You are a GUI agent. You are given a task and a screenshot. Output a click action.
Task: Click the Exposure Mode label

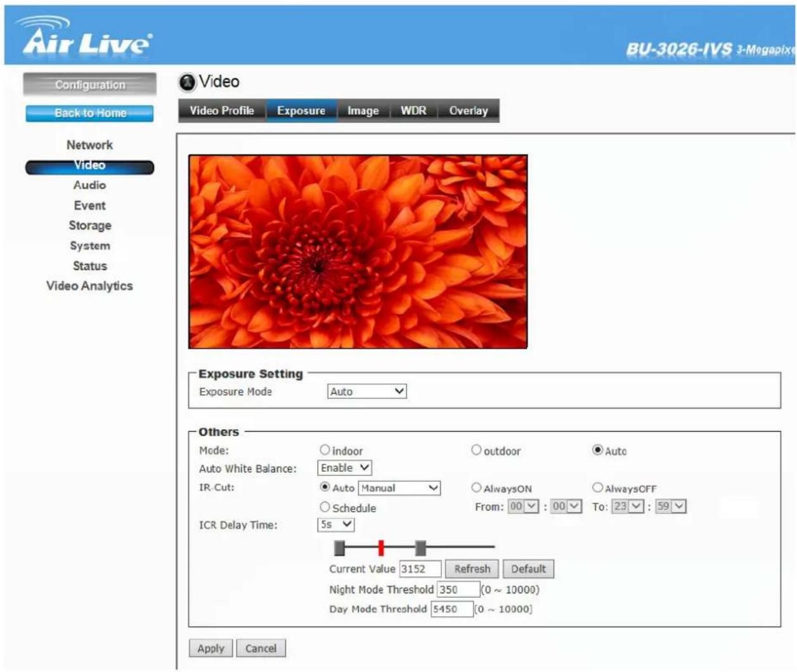pos(235,392)
